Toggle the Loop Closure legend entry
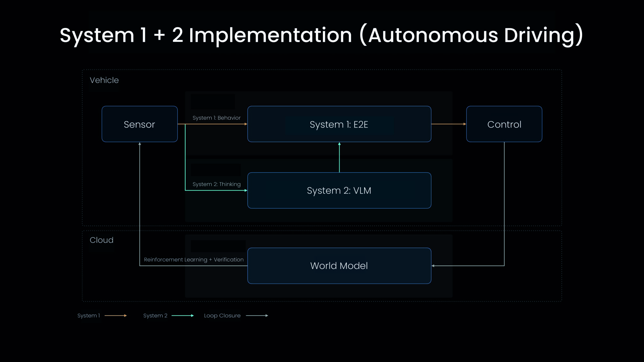The width and height of the screenshot is (644, 362). [222, 315]
